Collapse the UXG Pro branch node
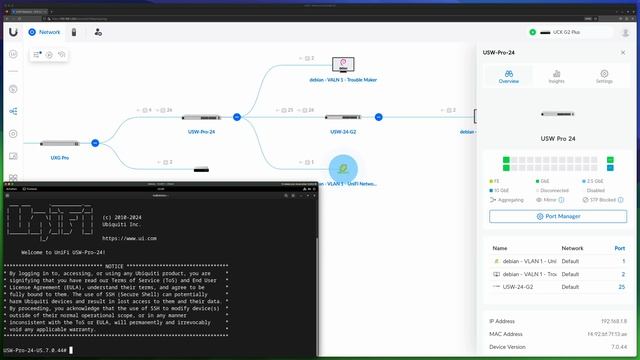This screenshot has height=360, width=640. 95,143
